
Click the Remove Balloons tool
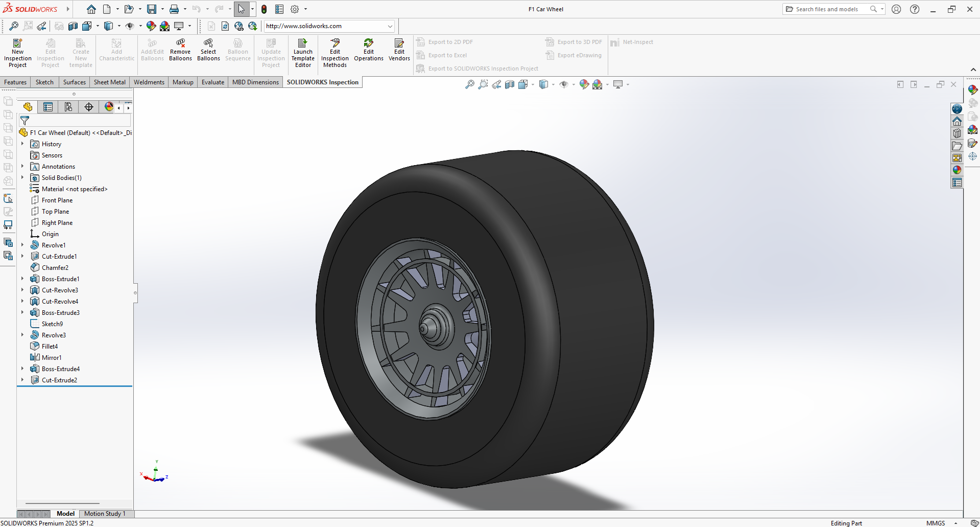click(180, 50)
